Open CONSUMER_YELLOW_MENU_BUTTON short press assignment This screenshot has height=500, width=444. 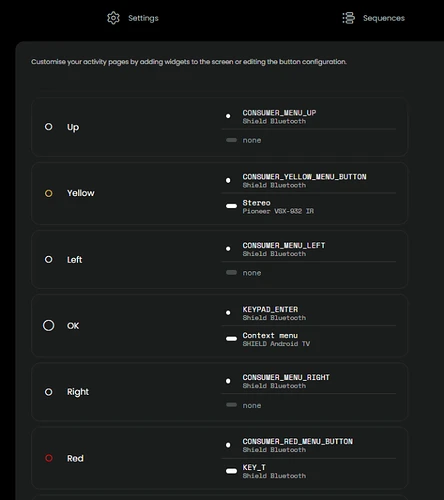[x=309, y=181]
